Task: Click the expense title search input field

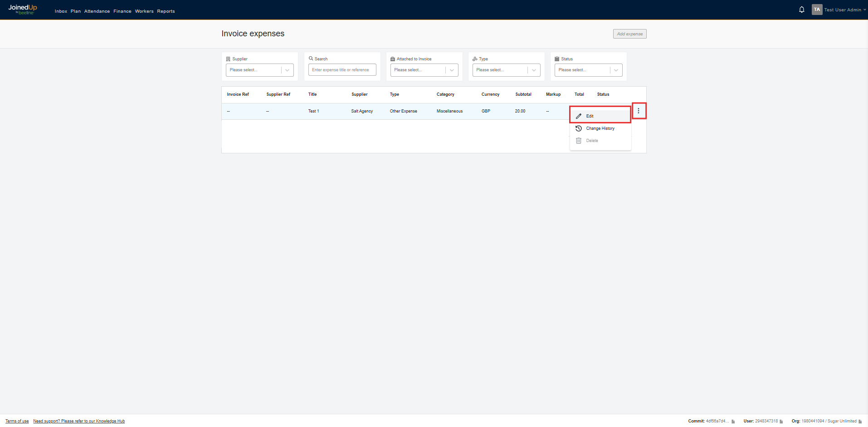Action: click(342, 70)
